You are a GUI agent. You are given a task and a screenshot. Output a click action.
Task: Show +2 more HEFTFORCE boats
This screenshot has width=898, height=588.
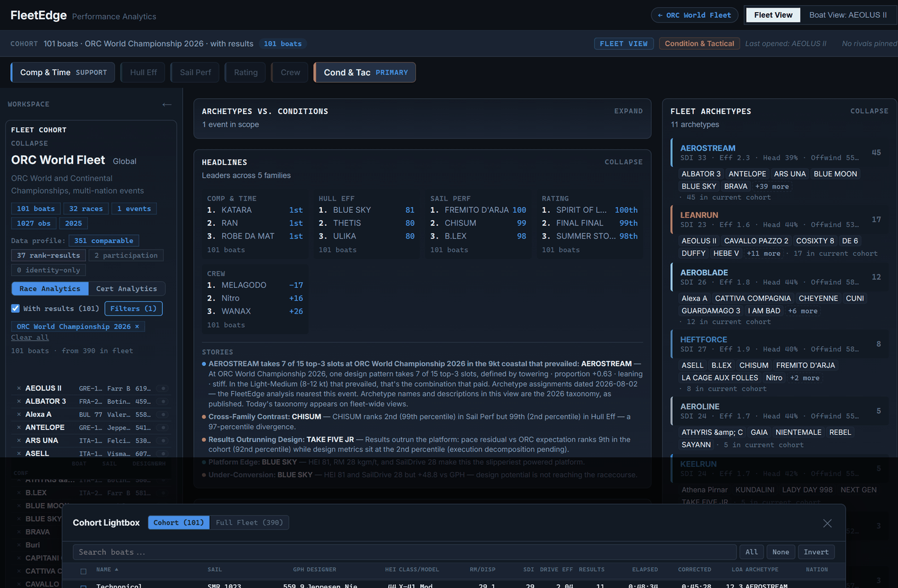click(805, 378)
